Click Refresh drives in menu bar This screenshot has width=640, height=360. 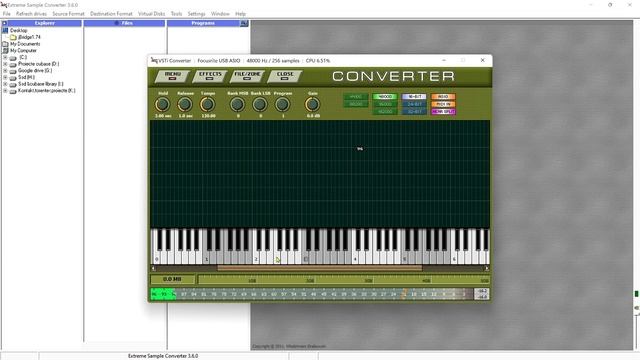point(31,13)
